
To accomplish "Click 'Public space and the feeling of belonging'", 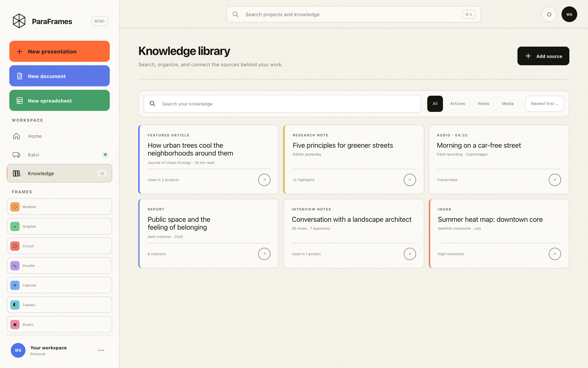I will tap(179, 223).
